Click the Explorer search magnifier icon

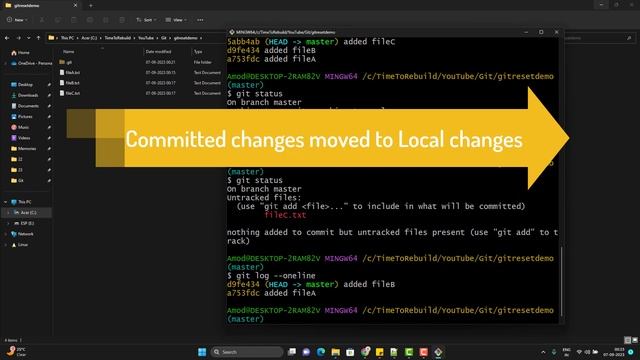pos(629,38)
